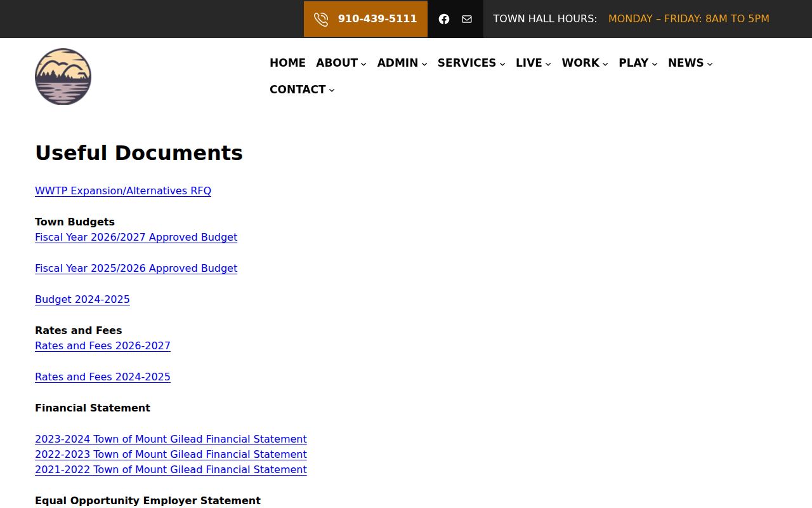Open WWTP Expansion/Alternatives RFQ link
Image resolution: width=812 pixels, height=508 pixels.
123,191
